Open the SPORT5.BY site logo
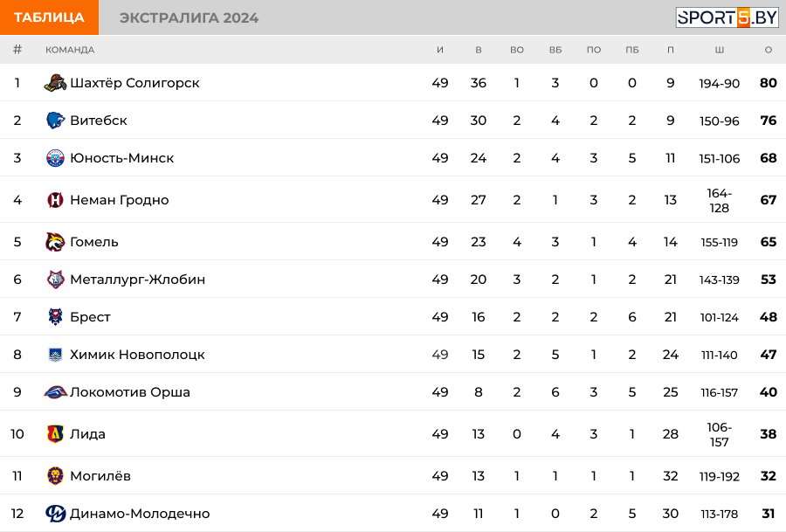This screenshot has height=532, width=786. 727,17
